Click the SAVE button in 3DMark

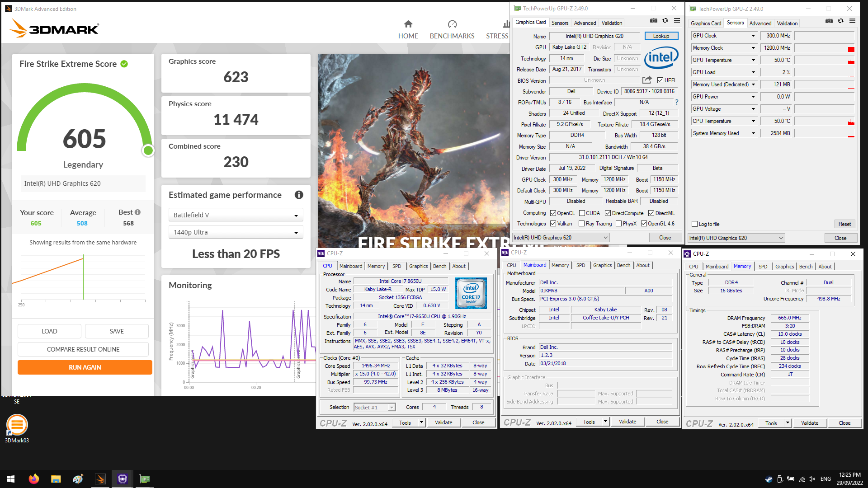point(117,331)
